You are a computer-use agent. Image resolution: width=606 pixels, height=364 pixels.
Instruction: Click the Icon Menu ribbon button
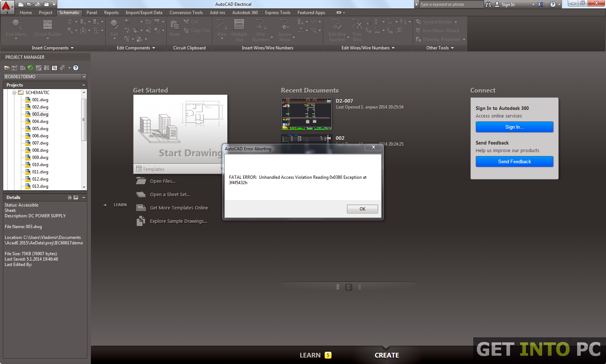(x=16, y=29)
